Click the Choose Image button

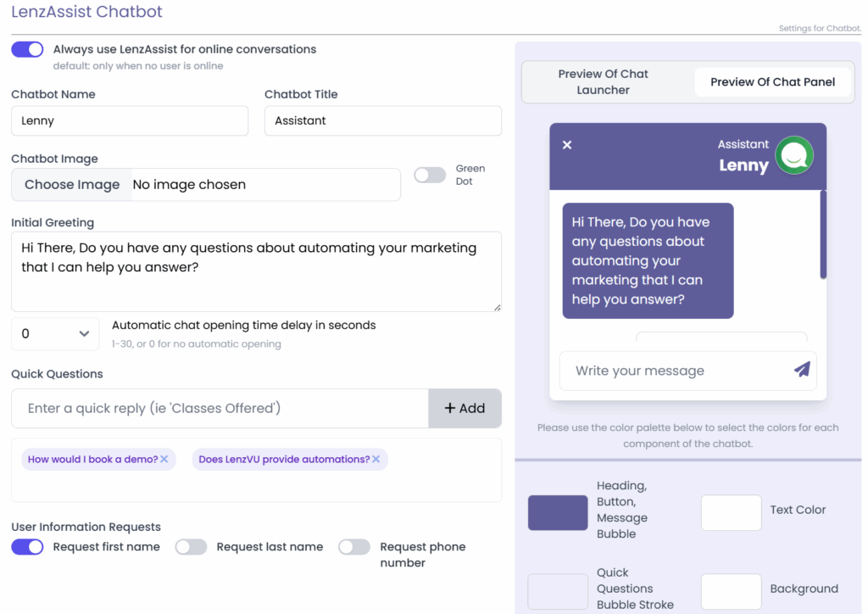pos(72,184)
